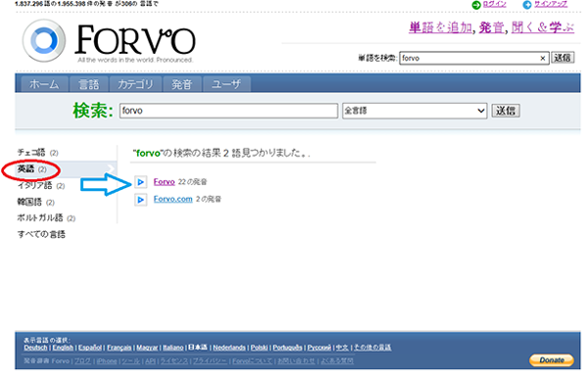The height and width of the screenshot is (376, 588).
Task: Open the Forvo.com word result link
Action: pos(172,199)
